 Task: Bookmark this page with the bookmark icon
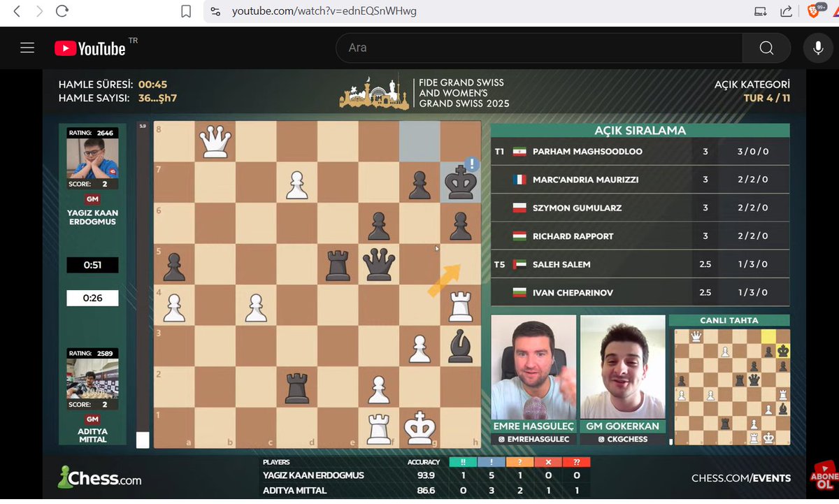pos(186,11)
